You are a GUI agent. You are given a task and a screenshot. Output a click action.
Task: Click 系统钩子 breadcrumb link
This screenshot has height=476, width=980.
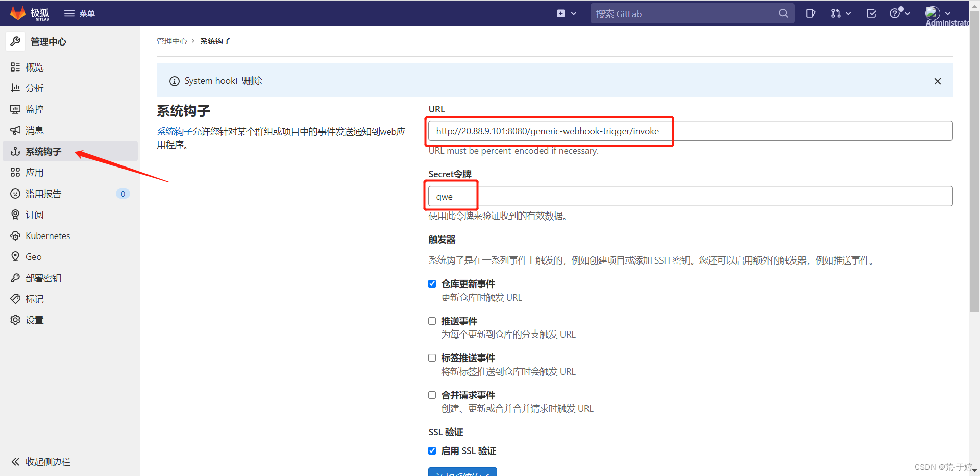(x=215, y=41)
